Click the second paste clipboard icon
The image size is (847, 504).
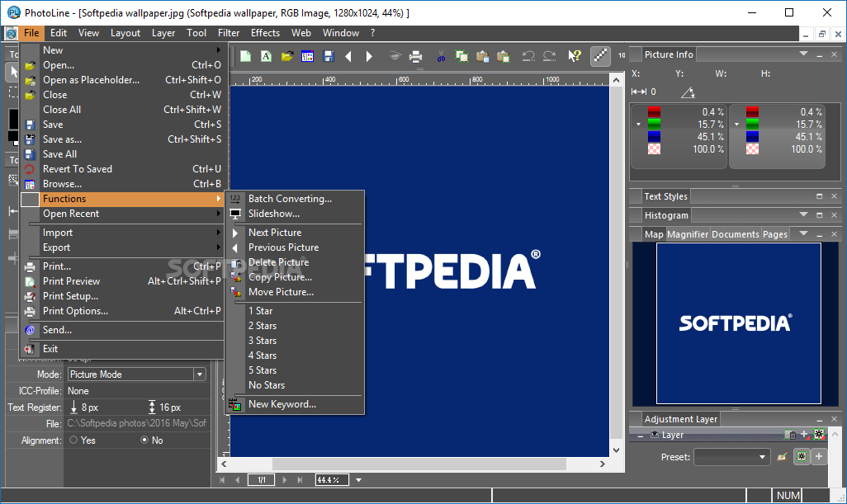[x=503, y=56]
